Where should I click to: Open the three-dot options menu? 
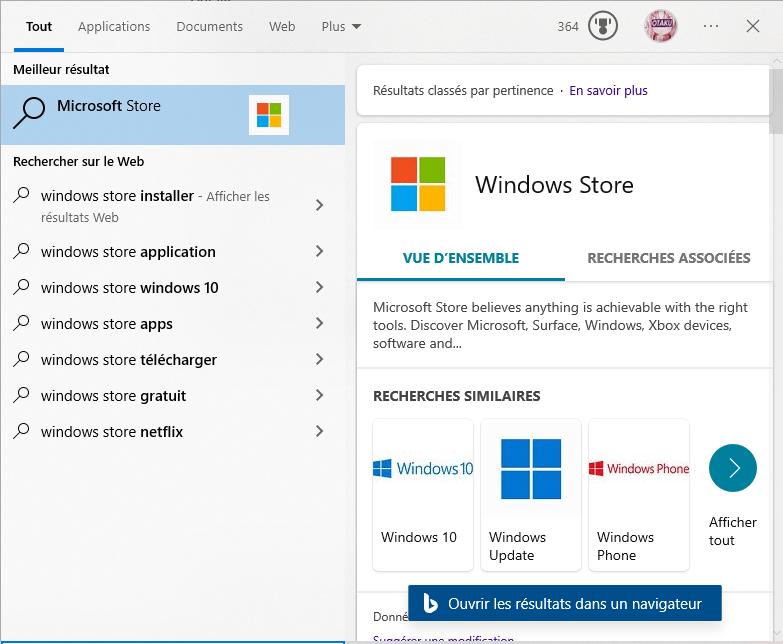coord(711,26)
